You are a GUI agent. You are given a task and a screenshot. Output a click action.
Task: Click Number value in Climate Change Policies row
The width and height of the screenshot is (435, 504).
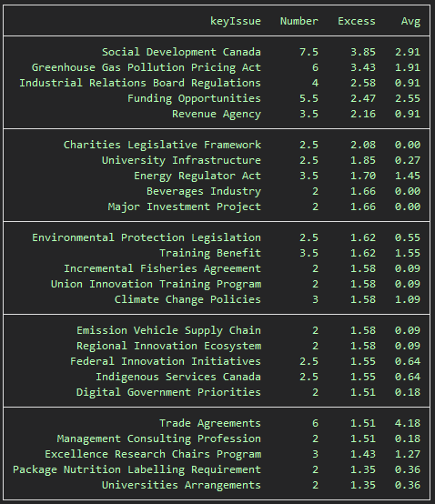tap(315, 299)
